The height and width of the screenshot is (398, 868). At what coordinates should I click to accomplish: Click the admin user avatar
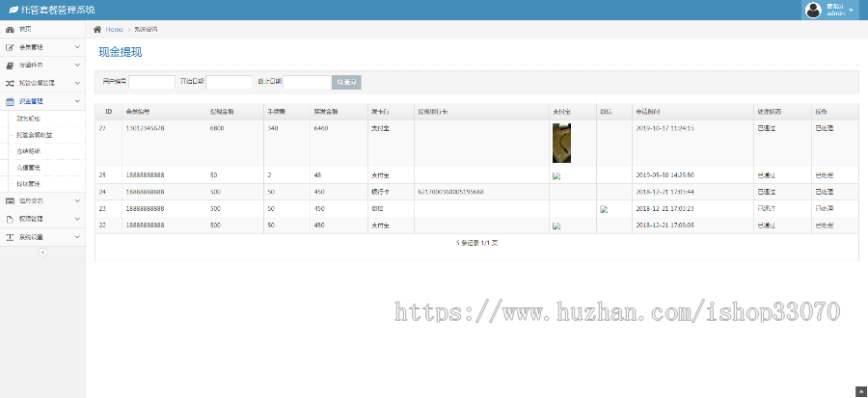coord(813,10)
